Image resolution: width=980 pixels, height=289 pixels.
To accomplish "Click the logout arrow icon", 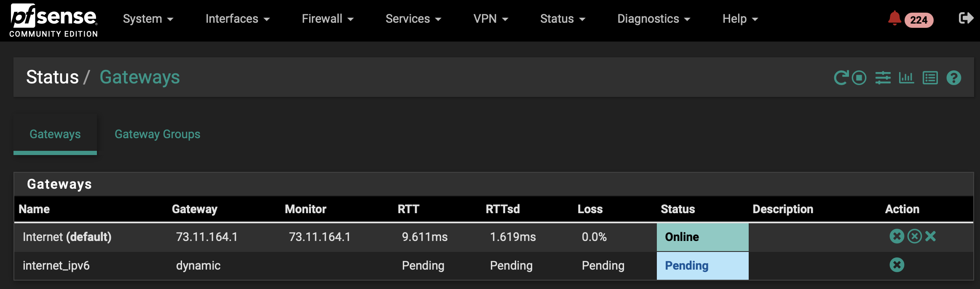I will tap(966, 18).
